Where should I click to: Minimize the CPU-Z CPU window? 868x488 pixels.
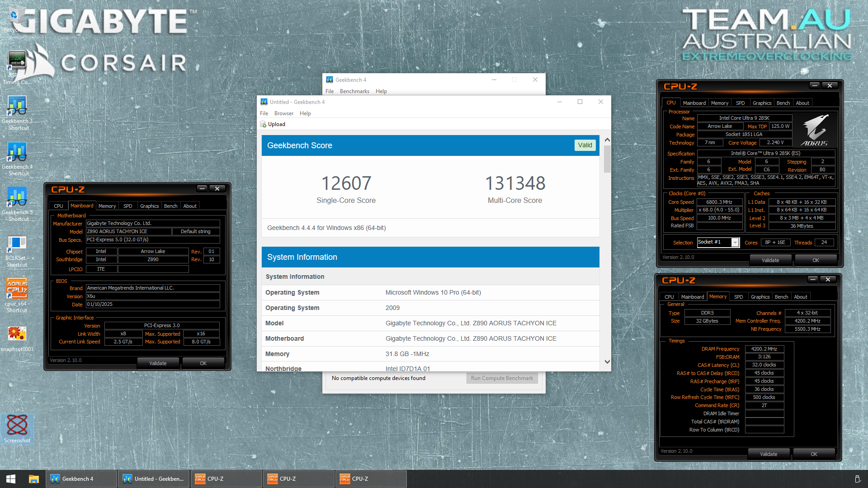[815, 85]
